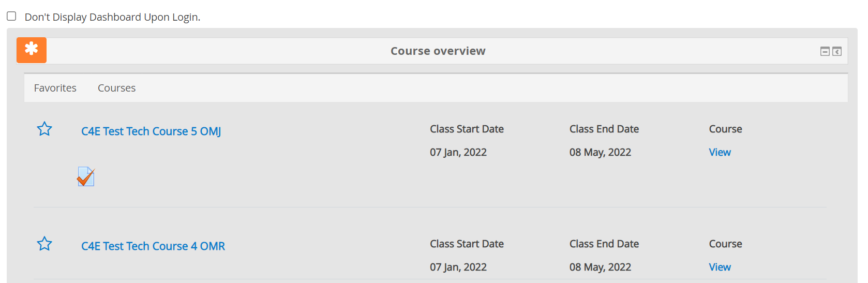Switch to the Favorites tab
The width and height of the screenshot is (868, 283).
tap(55, 88)
